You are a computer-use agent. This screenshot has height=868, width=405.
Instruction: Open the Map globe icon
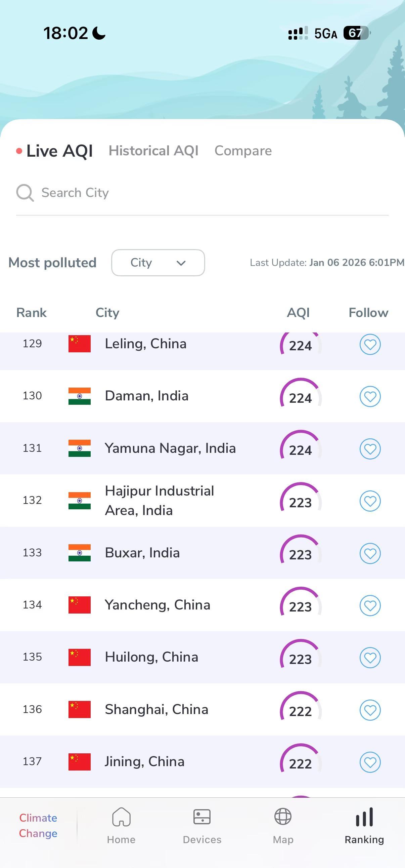(x=283, y=817)
